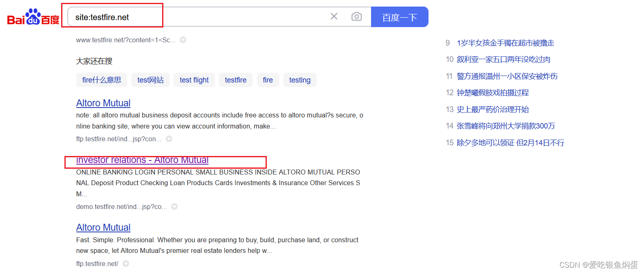Expand the dropdown next to www.testfire.net/?content URL
644x273 pixels.
[x=183, y=40]
